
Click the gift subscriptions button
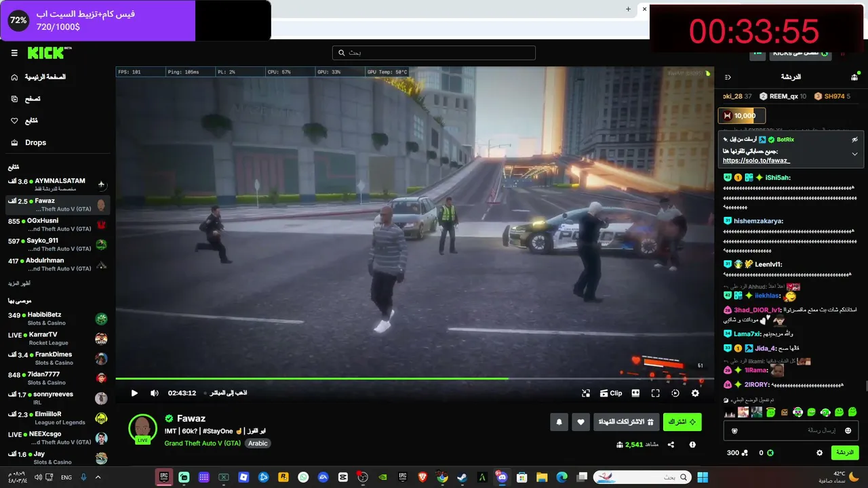coord(627,422)
